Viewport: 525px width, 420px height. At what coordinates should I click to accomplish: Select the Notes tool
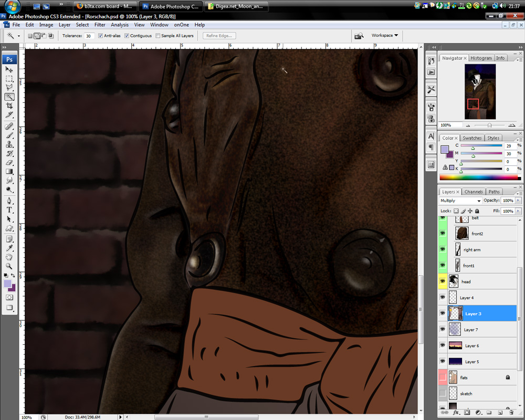click(x=9, y=239)
